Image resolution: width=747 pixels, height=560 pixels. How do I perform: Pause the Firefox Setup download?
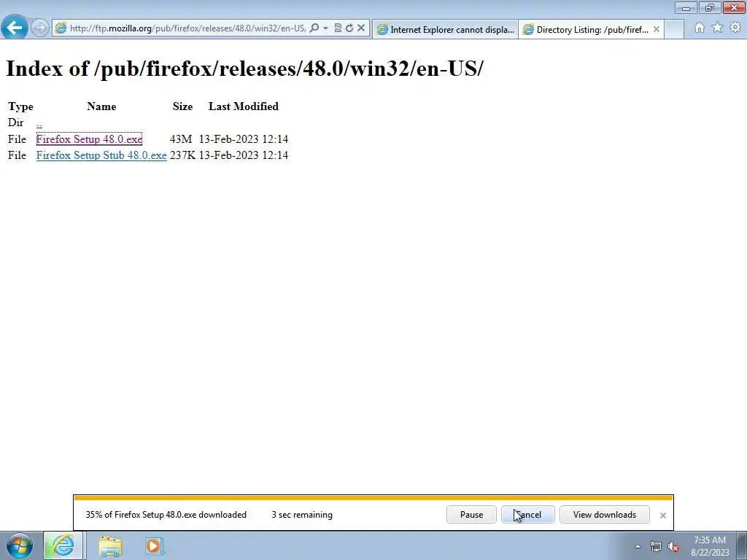[472, 515]
